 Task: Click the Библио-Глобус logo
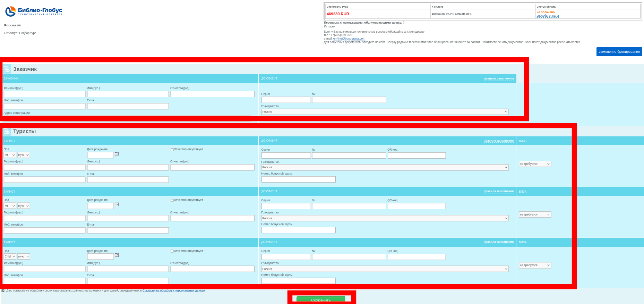coord(34,11)
